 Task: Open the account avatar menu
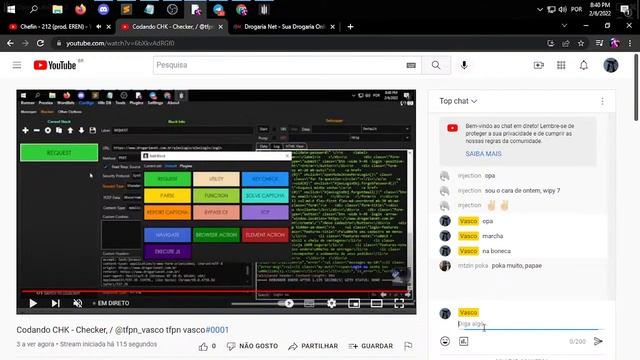point(611,65)
